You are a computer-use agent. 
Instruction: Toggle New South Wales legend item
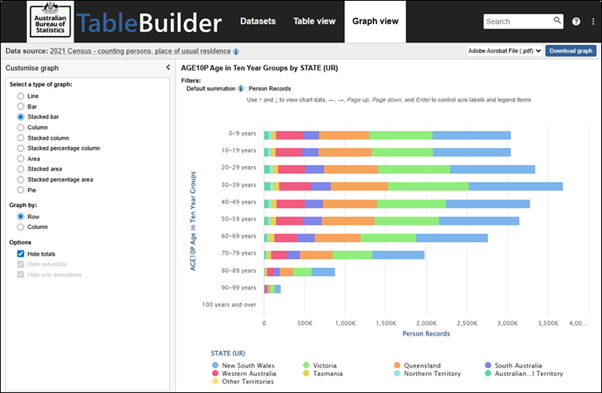pyautogui.click(x=243, y=365)
